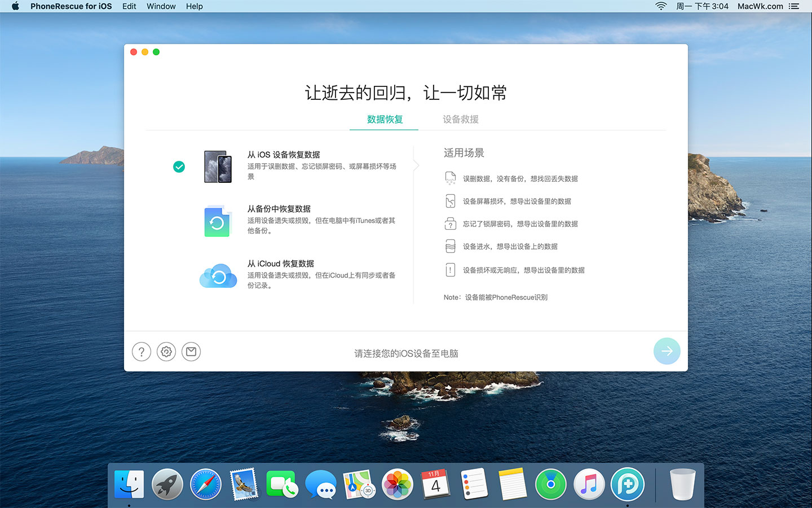Open Notes from the Dock

pos(513,484)
